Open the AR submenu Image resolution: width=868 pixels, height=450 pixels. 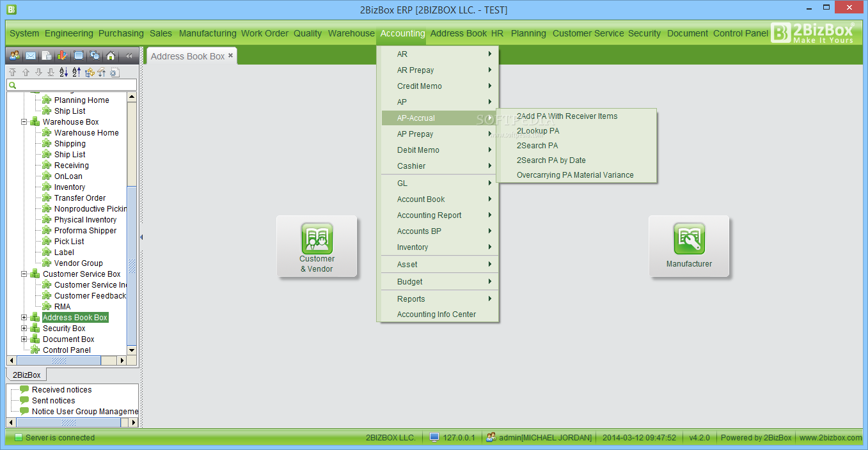(439, 54)
